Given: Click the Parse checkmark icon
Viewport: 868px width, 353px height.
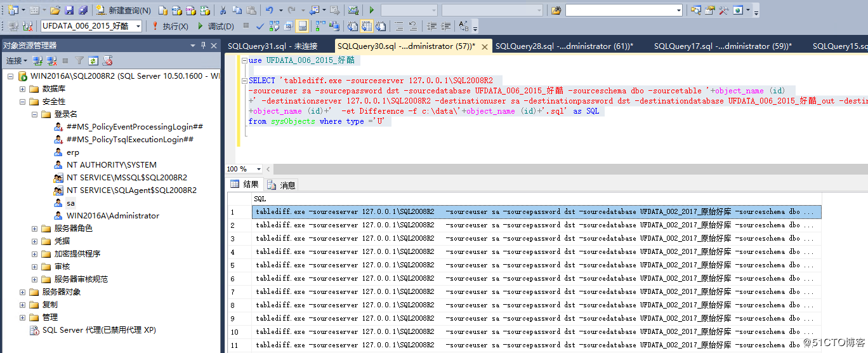Looking at the screenshot, I should pos(260,26).
